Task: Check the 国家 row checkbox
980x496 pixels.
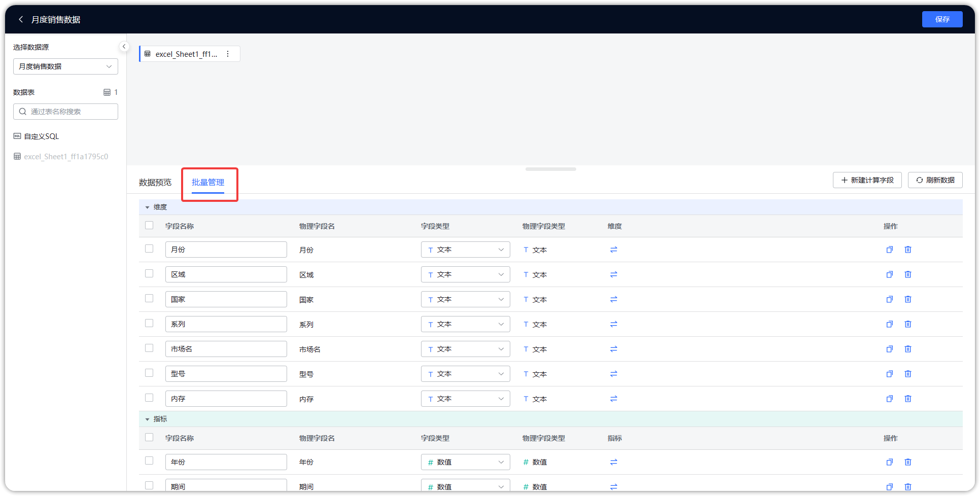Action: click(x=149, y=298)
